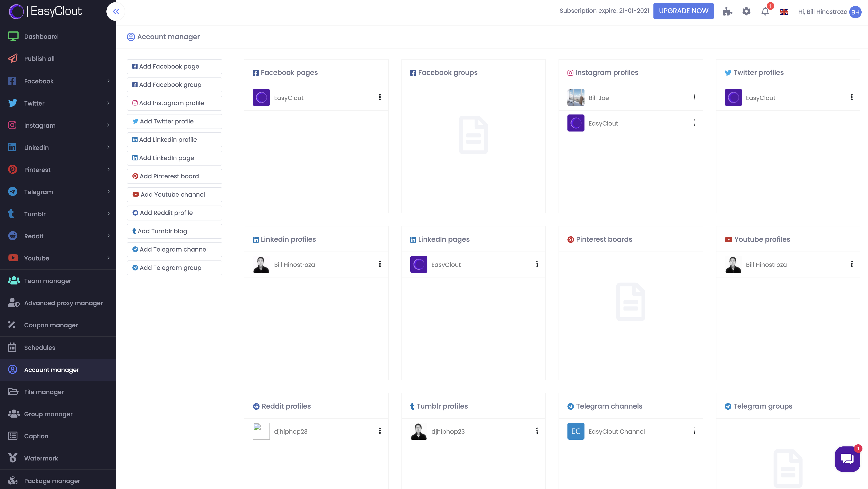Open options for djhiphop23 Reddit profile

(380, 431)
